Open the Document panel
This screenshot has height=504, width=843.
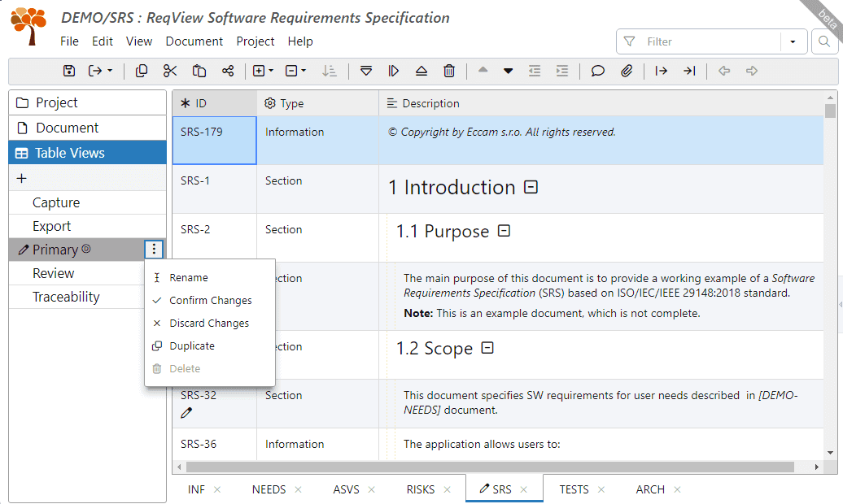pyautogui.click(x=88, y=128)
